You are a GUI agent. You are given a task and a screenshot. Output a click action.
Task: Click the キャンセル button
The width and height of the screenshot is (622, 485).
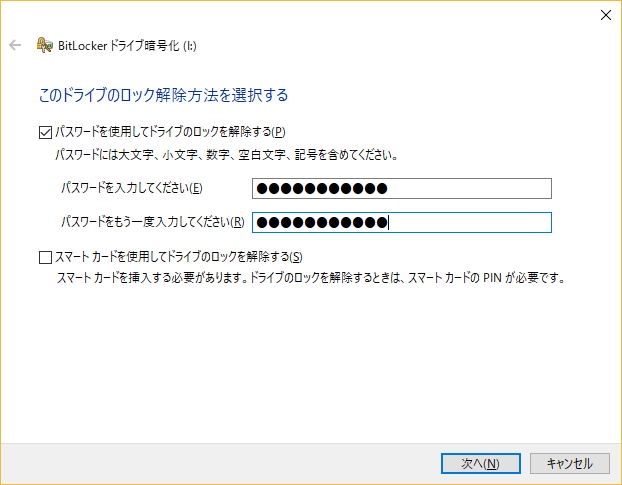coord(570,464)
